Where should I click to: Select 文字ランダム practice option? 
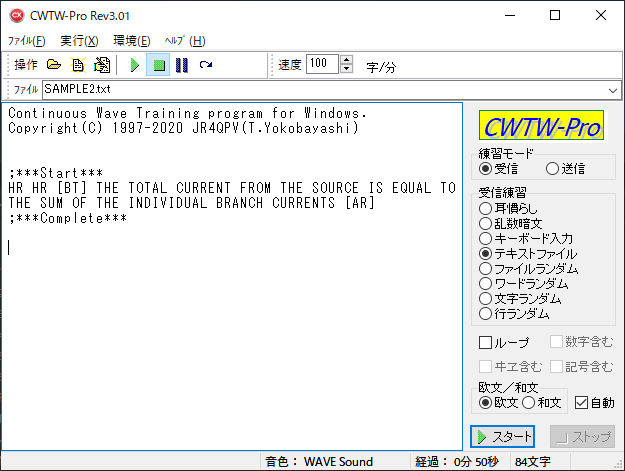(x=520, y=299)
